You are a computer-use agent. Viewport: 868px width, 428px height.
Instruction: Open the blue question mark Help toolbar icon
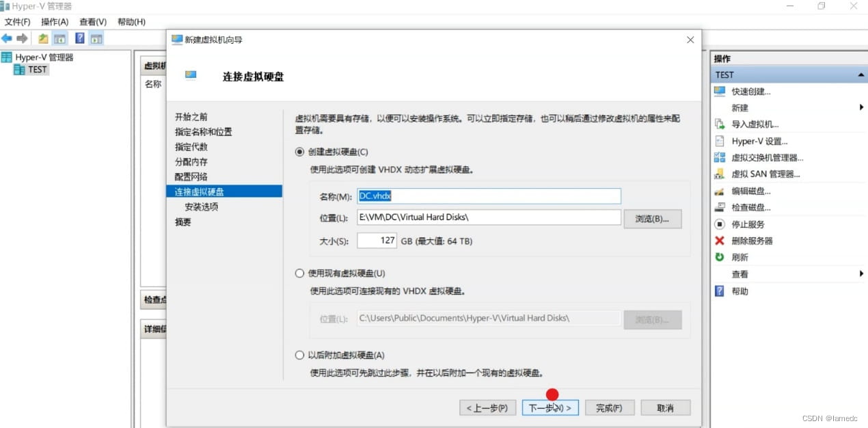[x=80, y=38]
